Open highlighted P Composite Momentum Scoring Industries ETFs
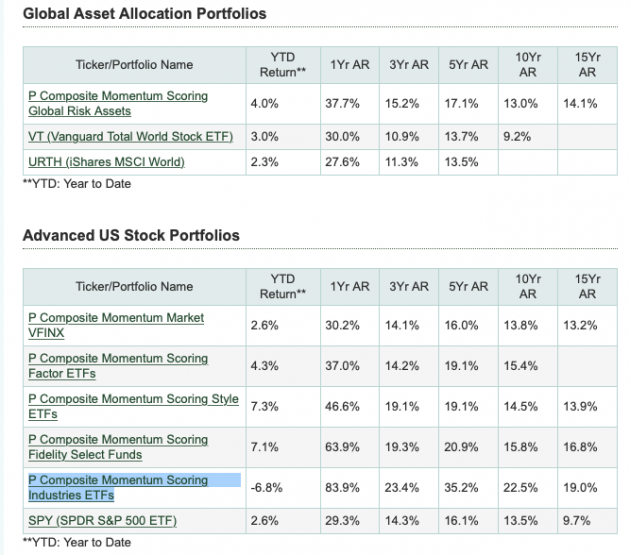Image resolution: width=630 pixels, height=555 pixels. (118, 487)
